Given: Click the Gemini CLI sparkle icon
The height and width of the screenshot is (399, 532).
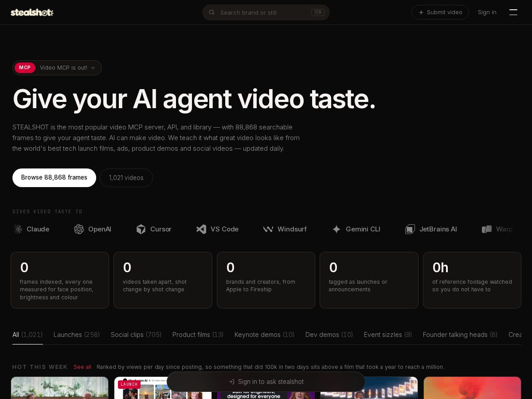Looking at the screenshot, I should [336, 229].
